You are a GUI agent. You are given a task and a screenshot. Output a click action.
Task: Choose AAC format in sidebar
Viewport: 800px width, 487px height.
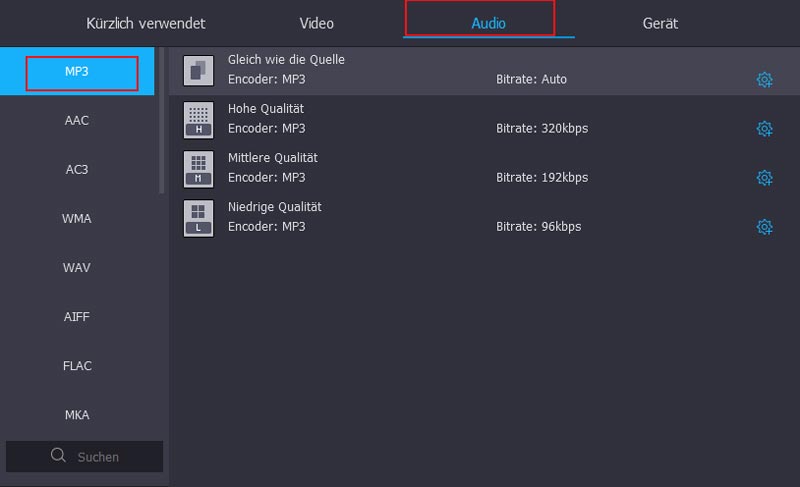[x=77, y=121]
